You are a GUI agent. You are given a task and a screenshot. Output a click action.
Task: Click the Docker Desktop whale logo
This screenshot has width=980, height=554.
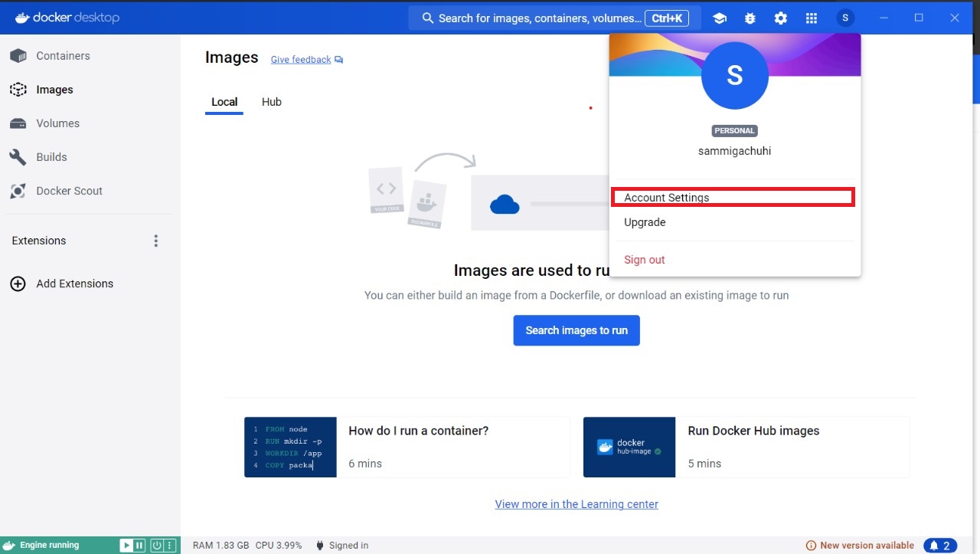point(21,17)
